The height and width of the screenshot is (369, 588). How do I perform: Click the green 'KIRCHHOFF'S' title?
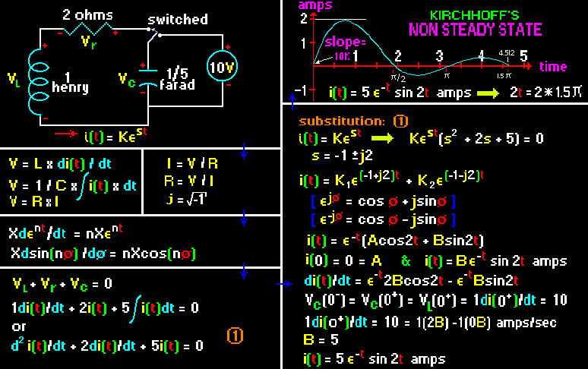click(474, 15)
